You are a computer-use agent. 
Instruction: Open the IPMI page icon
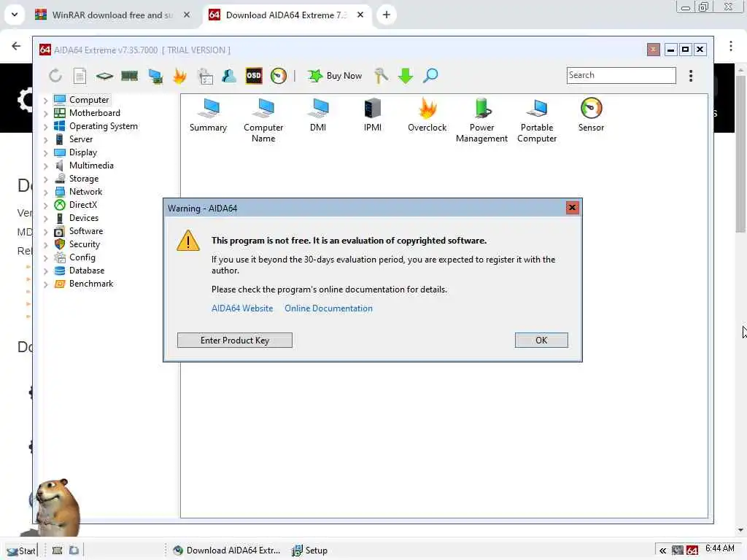(x=373, y=114)
